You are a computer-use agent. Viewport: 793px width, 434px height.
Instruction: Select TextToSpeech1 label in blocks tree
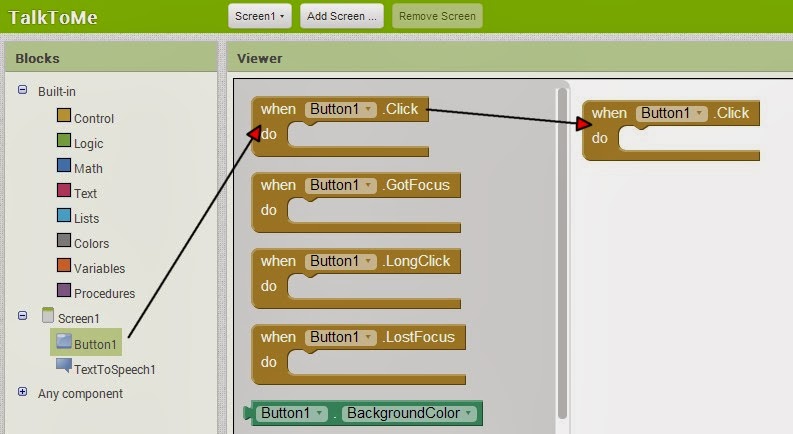pyautogui.click(x=115, y=369)
